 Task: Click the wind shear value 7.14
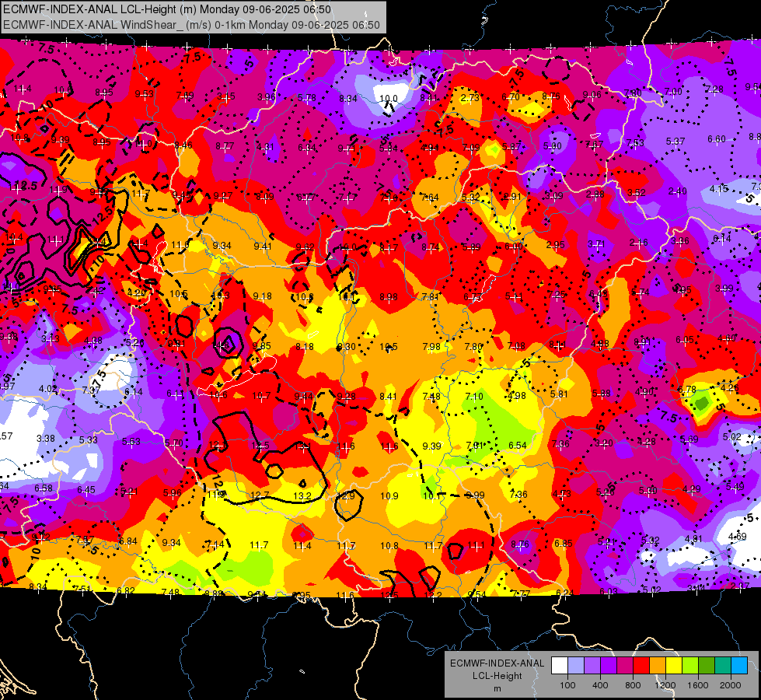(x=215, y=544)
